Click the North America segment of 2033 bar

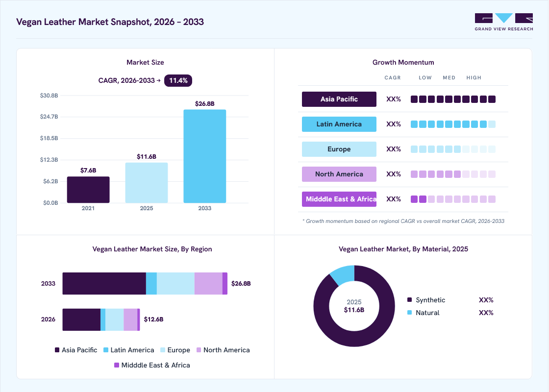tap(209, 284)
